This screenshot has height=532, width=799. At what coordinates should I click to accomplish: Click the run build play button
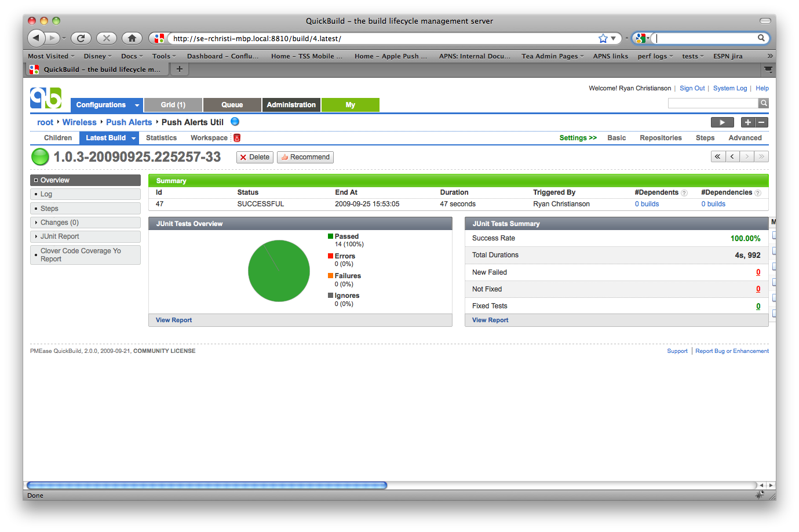pos(722,122)
